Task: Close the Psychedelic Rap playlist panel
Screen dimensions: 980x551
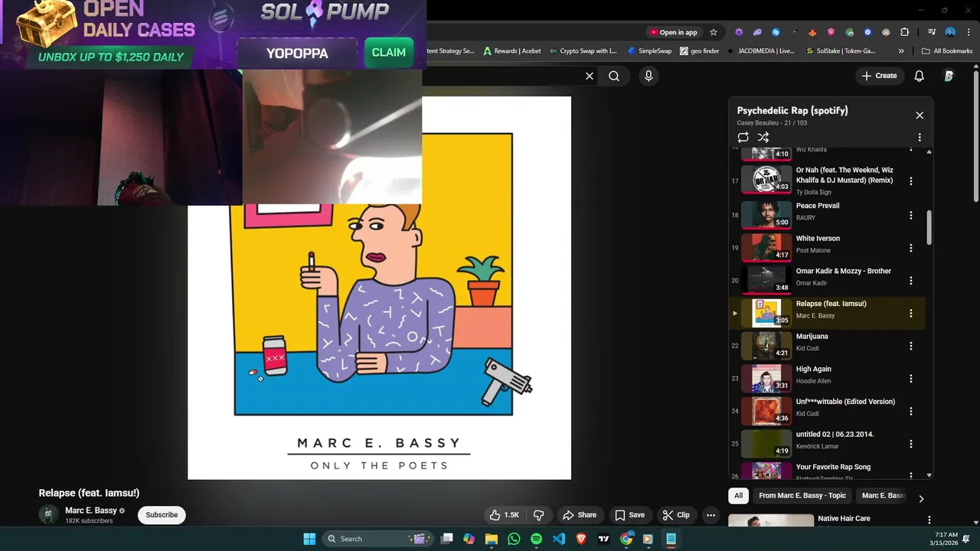Action: pyautogui.click(x=920, y=116)
